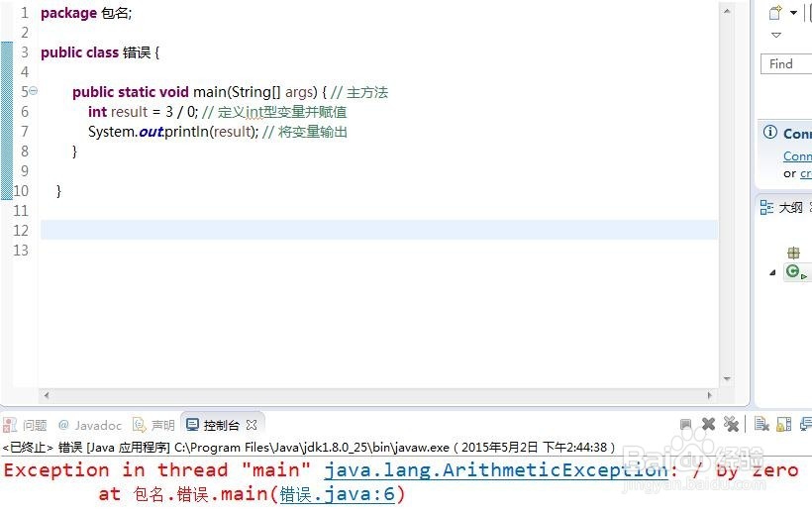
Task: Click the // 主方法 comment
Action: (x=359, y=92)
